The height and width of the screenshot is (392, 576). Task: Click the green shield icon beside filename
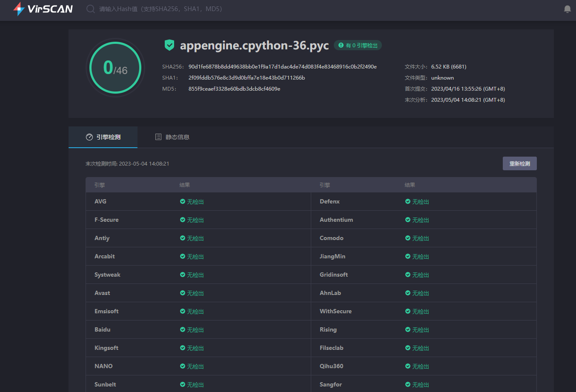click(x=169, y=45)
